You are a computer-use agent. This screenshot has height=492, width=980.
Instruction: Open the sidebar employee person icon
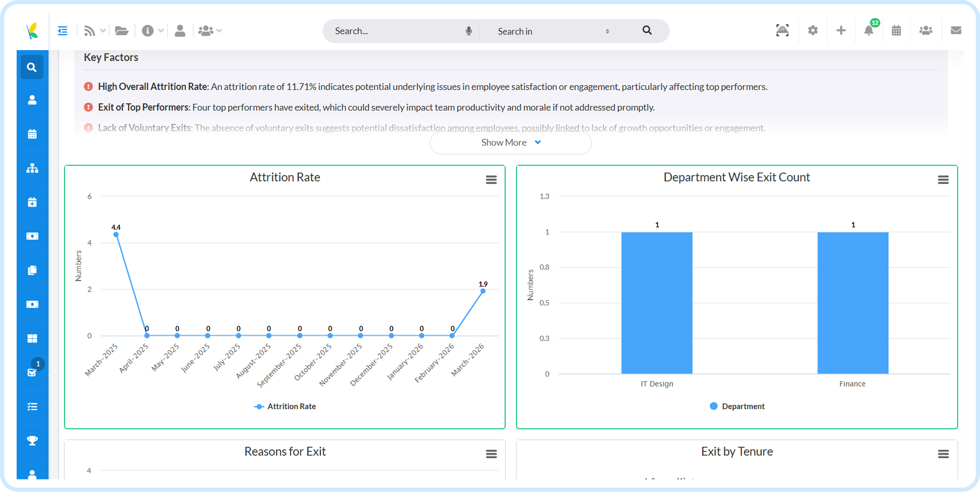[x=32, y=100]
